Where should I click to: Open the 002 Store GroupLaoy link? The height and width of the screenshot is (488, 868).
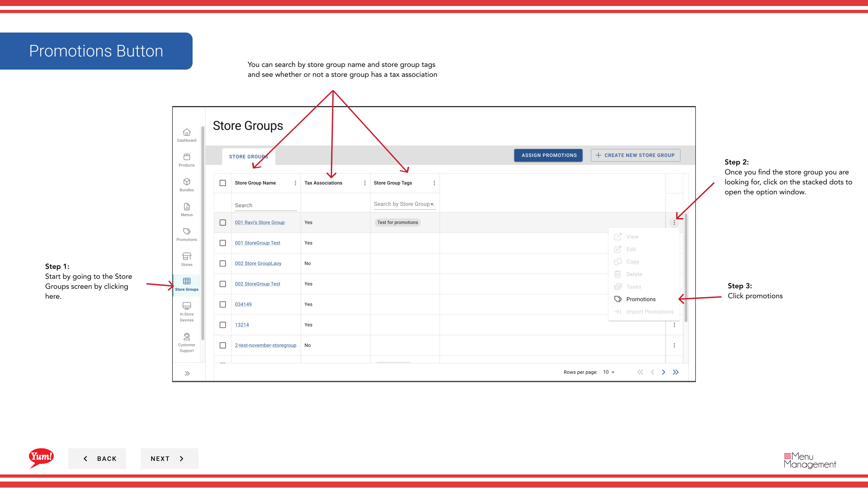coord(258,263)
